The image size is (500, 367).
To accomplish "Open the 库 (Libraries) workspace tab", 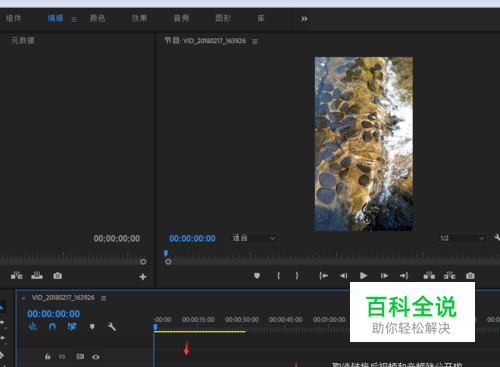I will pos(261,18).
